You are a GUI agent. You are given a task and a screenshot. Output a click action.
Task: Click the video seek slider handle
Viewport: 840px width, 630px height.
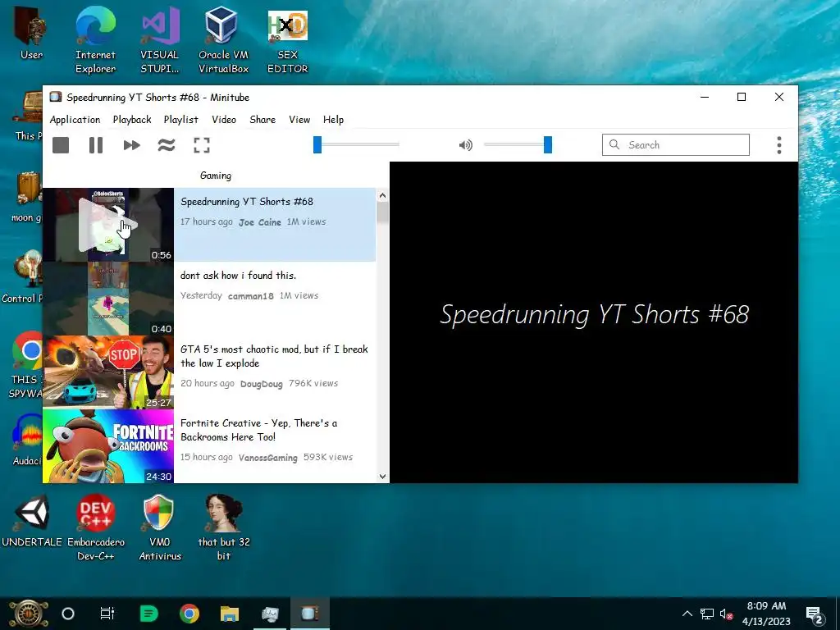click(x=317, y=144)
